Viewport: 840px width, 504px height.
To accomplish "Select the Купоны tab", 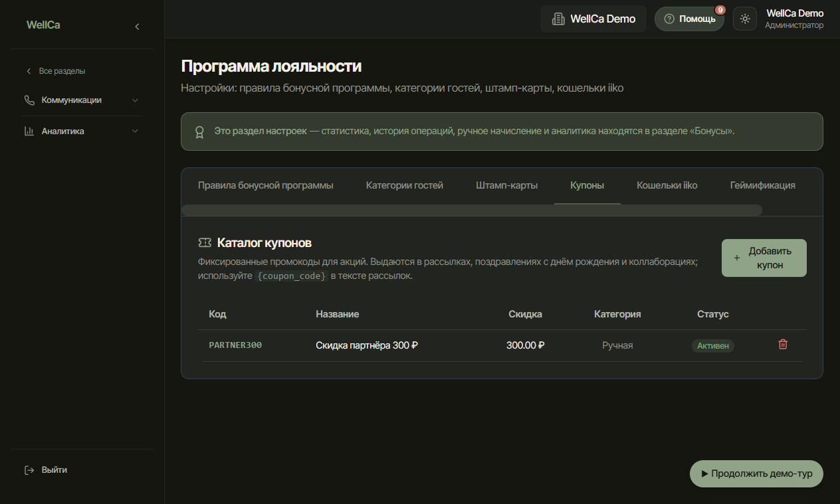I will (587, 186).
